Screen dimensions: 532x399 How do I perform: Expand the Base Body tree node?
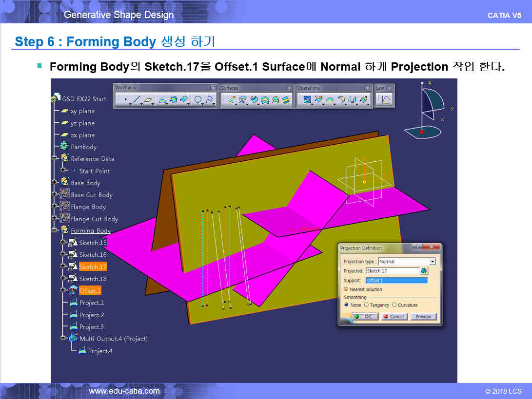55,183
